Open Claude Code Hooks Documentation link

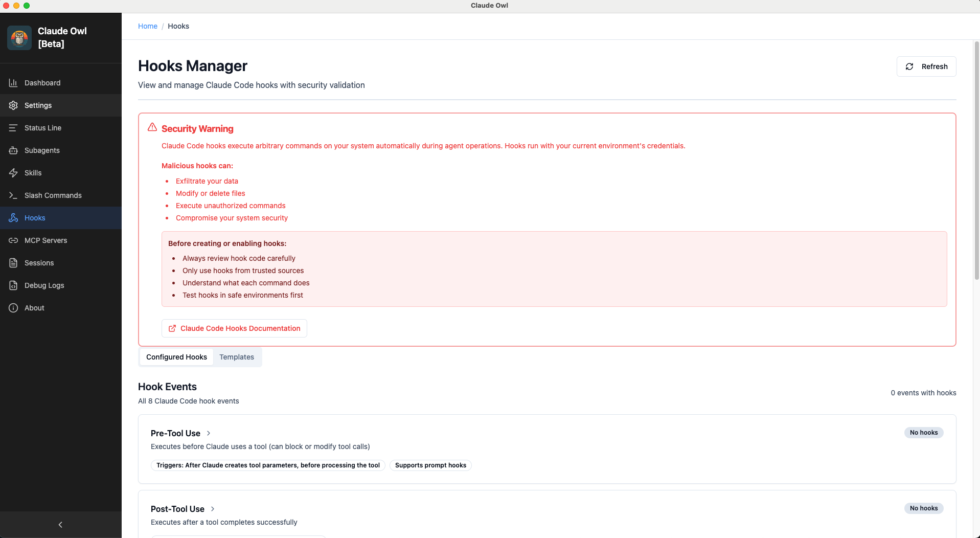[x=234, y=328]
